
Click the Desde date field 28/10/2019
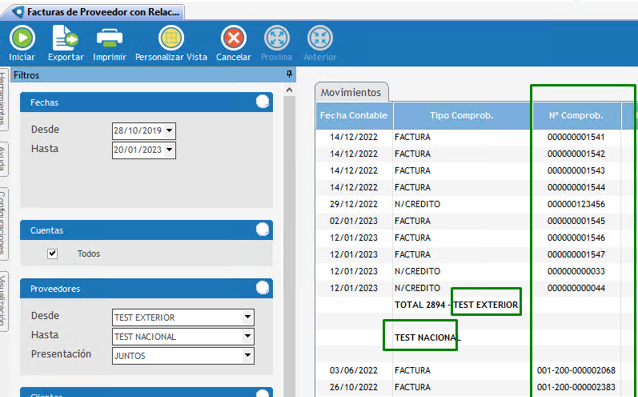138,131
